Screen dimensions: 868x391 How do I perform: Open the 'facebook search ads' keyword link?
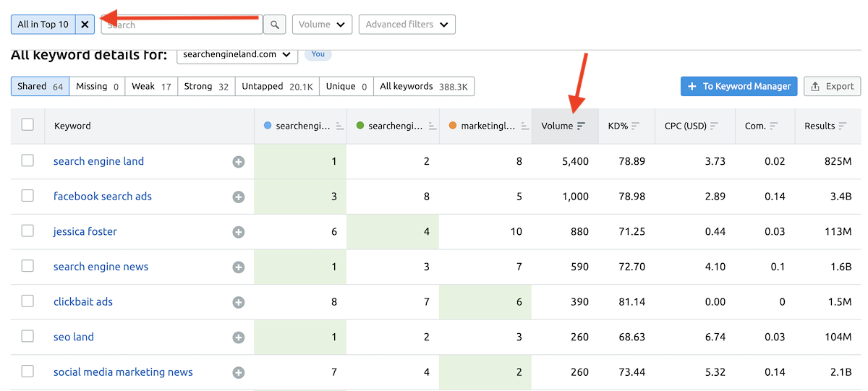pyautogui.click(x=103, y=197)
